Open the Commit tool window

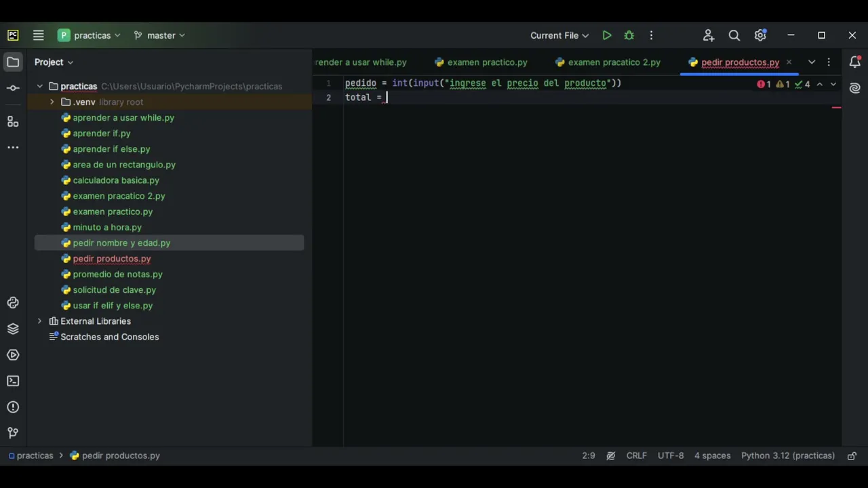[13, 88]
